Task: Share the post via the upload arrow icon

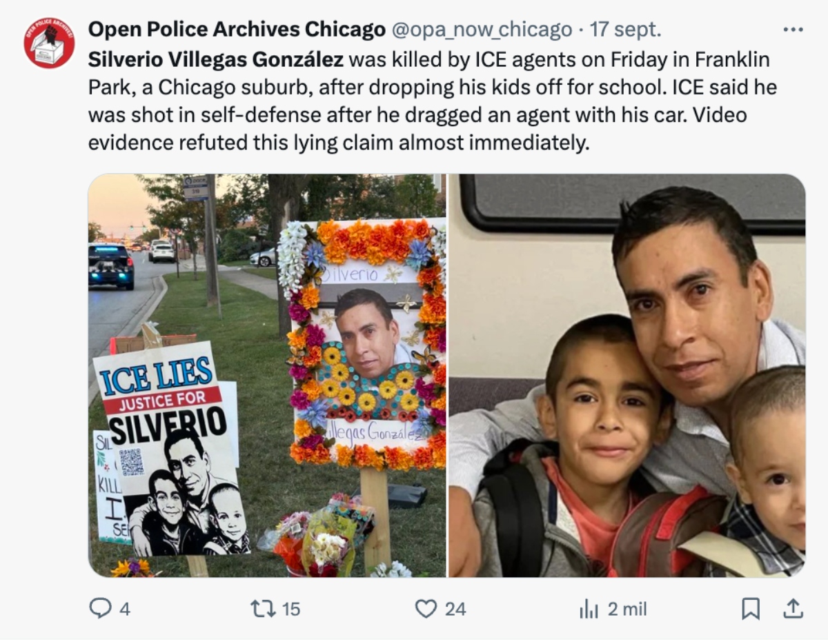Action: click(x=793, y=607)
